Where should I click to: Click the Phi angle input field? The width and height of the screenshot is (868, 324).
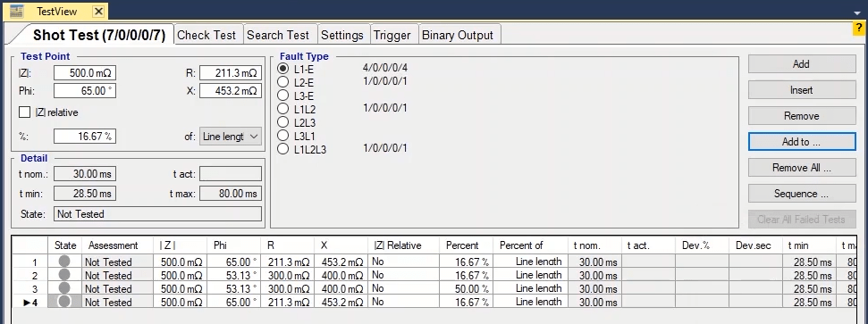pyautogui.click(x=85, y=91)
